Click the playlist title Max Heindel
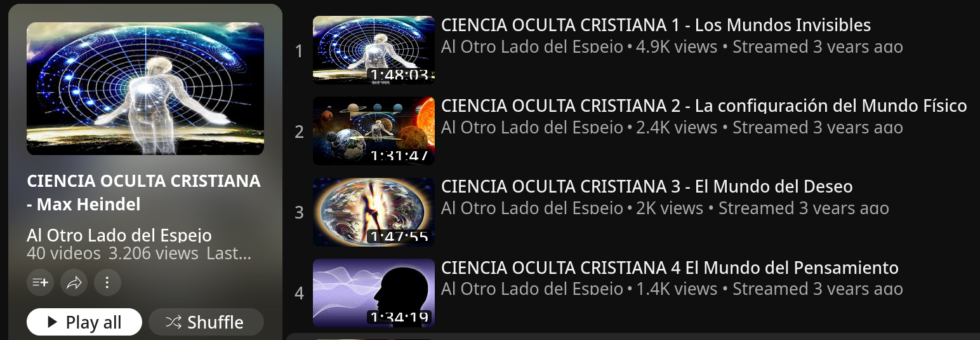Image resolution: width=980 pixels, height=340 pixels. 143,193
